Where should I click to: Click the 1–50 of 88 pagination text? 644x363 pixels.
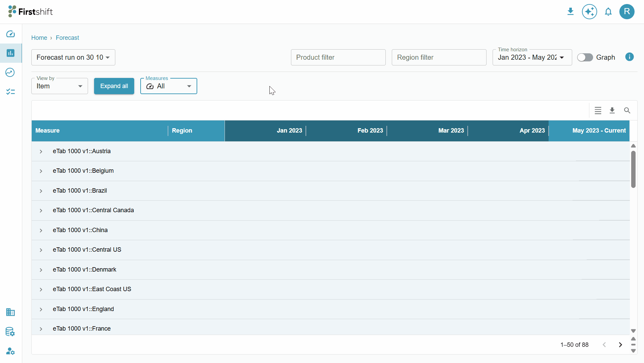575,345
